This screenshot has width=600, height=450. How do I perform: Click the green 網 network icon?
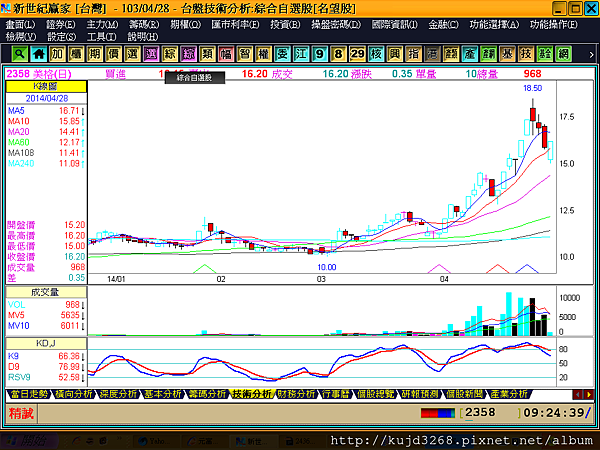point(563,54)
